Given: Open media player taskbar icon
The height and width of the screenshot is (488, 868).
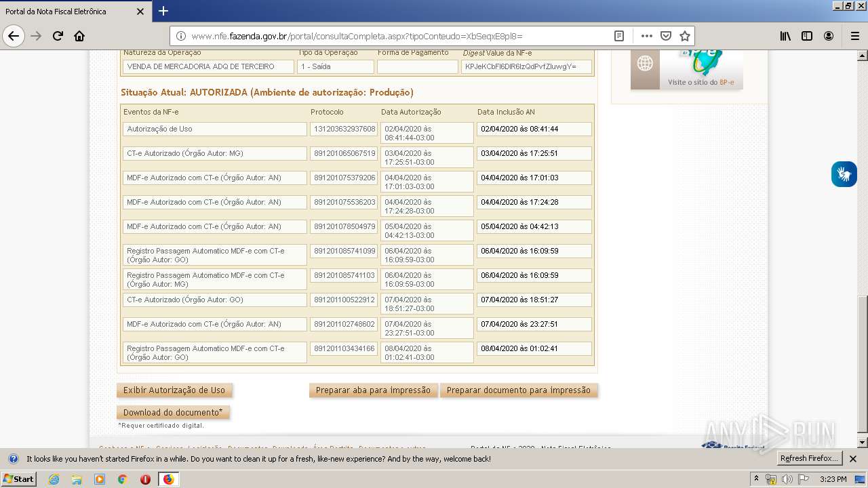Looking at the screenshot, I should [100, 479].
